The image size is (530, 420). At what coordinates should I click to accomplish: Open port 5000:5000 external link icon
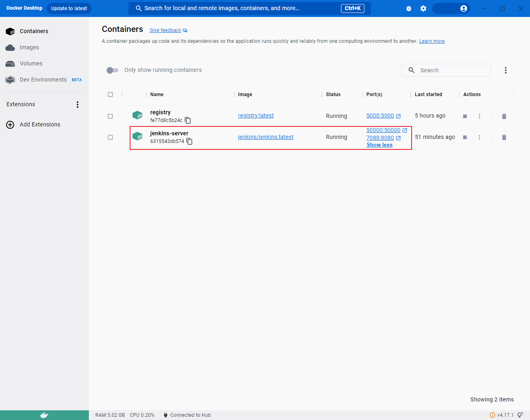pos(398,116)
